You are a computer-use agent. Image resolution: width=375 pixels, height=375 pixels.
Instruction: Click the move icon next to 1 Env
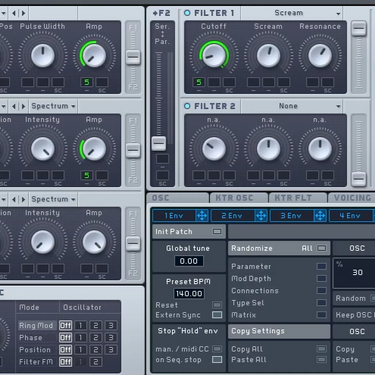[x=202, y=216]
